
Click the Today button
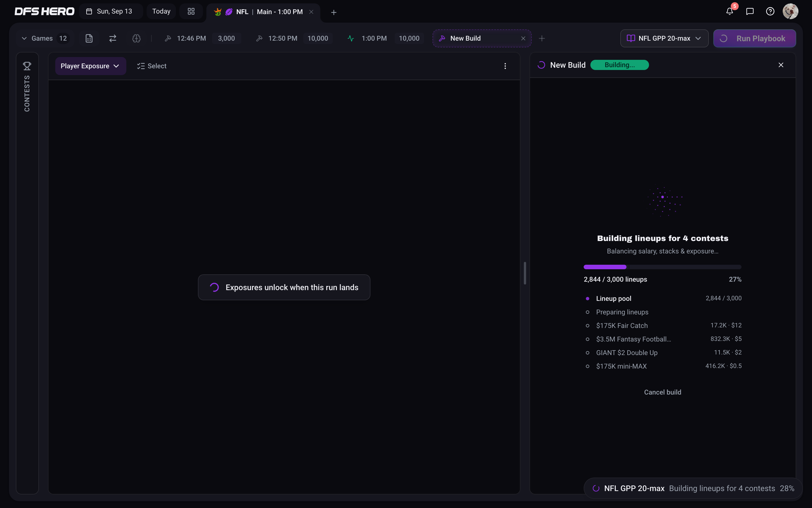(x=161, y=11)
